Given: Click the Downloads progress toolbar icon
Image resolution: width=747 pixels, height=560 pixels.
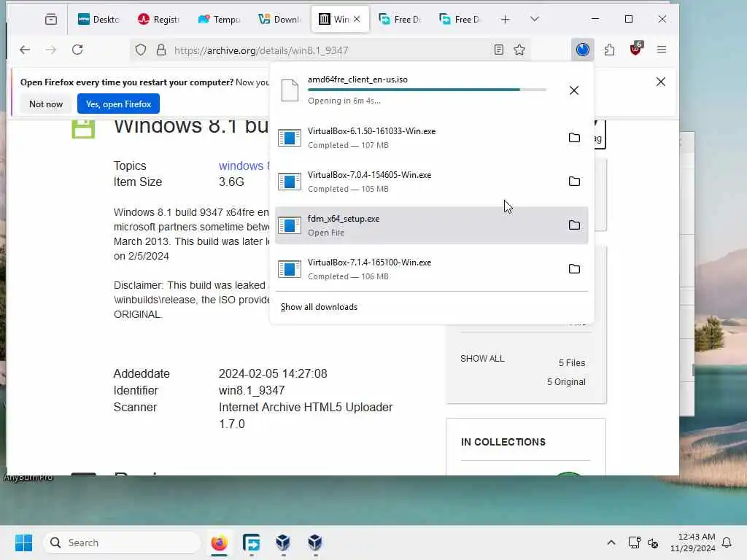Looking at the screenshot, I should tap(583, 50).
